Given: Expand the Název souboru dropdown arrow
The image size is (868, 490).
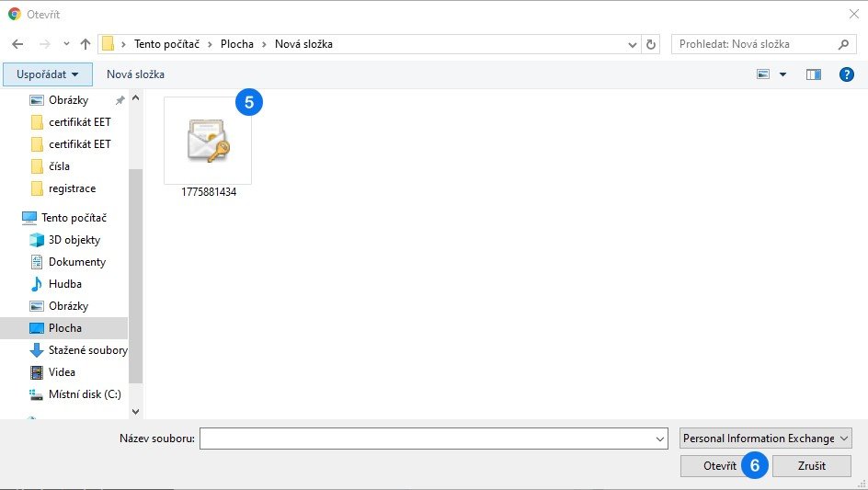Looking at the screenshot, I should tap(660, 439).
